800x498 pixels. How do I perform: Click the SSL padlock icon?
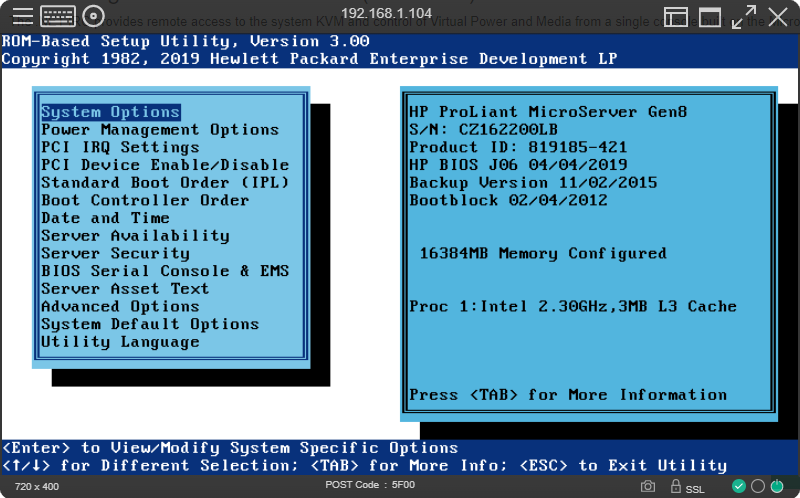coord(676,486)
